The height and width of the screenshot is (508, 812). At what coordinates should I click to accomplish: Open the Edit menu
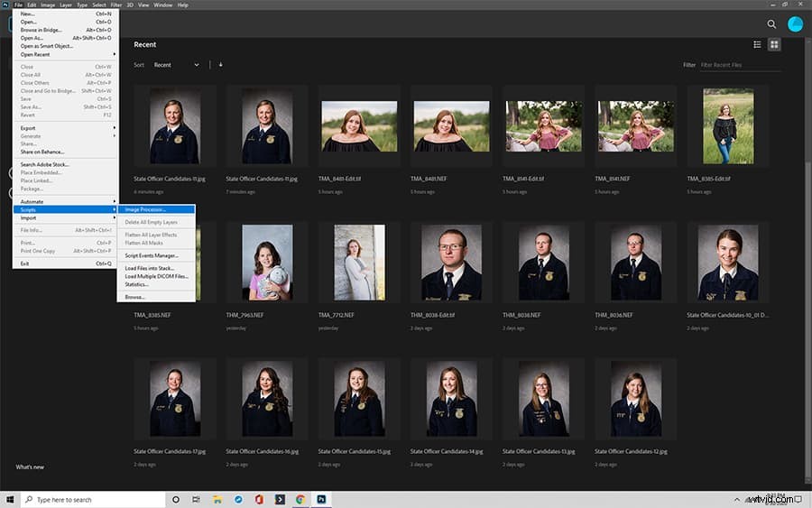pyautogui.click(x=32, y=5)
